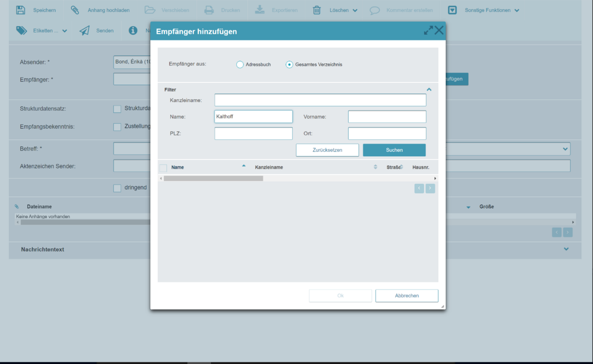
Task: Click the Verschieben folder icon
Action: pyautogui.click(x=150, y=10)
